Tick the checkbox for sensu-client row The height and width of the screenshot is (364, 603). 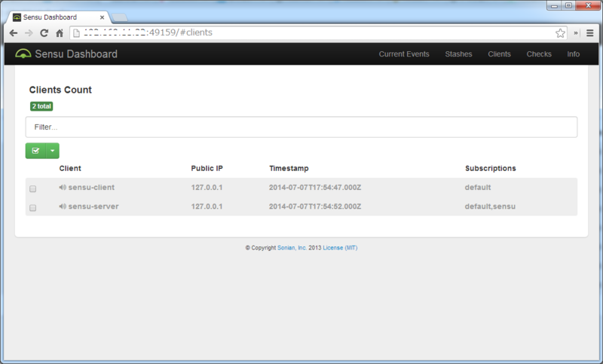pos(32,188)
